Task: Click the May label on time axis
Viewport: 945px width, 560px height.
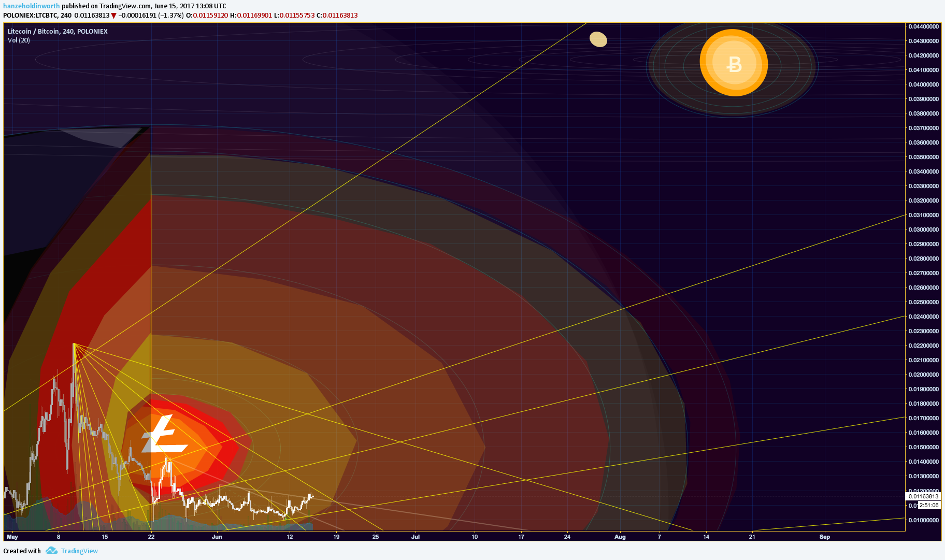Action: pyautogui.click(x=12, y=537)
